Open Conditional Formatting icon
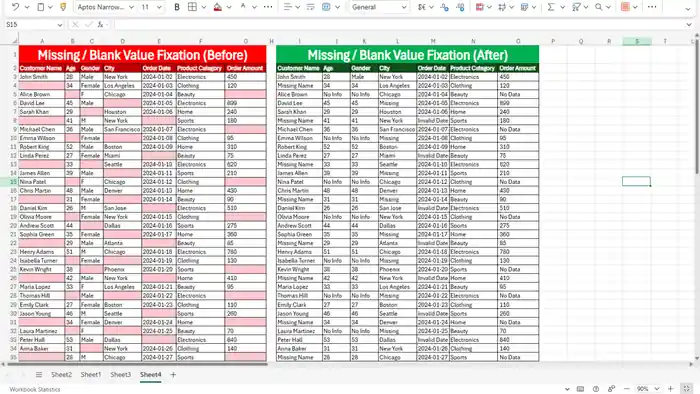Image resolution: width=700 pixels, height=394 pixels. coord(479,7)
